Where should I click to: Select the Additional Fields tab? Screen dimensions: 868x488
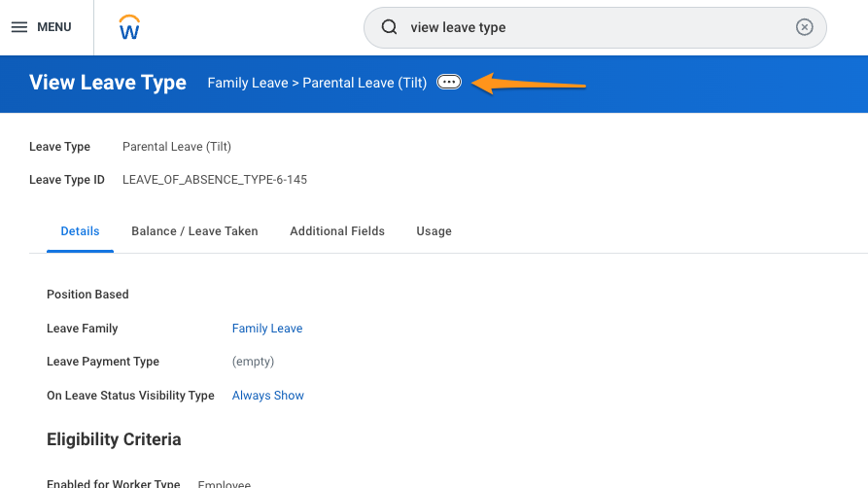[x=337, y=231]
